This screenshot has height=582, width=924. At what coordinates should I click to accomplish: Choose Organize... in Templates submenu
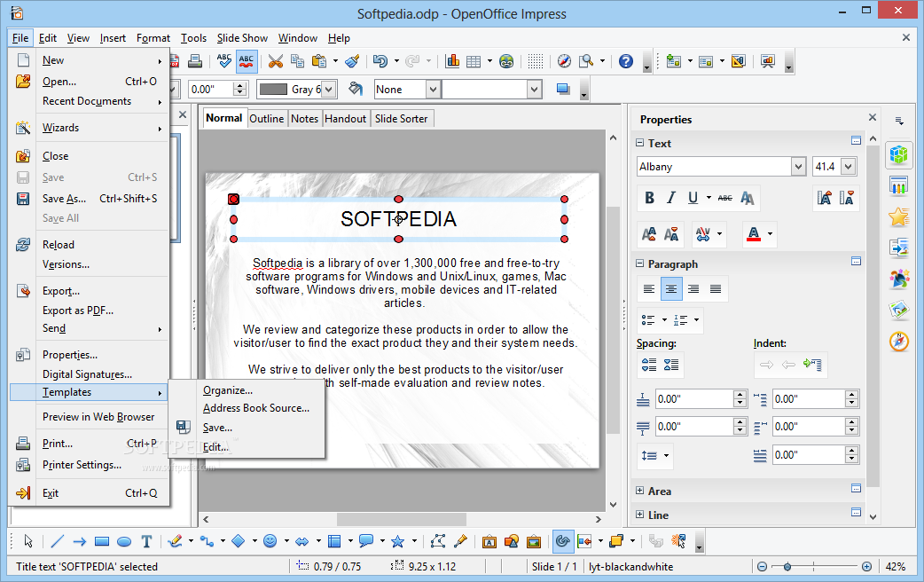point(228,390)
